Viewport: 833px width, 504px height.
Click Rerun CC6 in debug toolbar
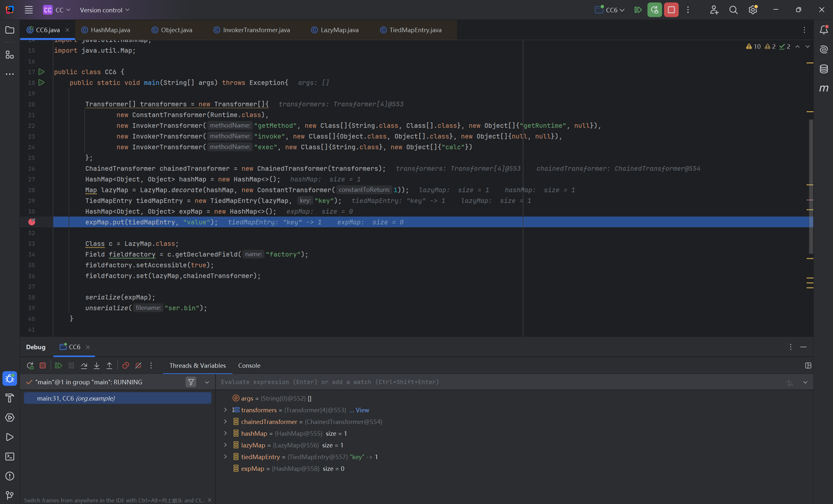click(x=30, y=365)
